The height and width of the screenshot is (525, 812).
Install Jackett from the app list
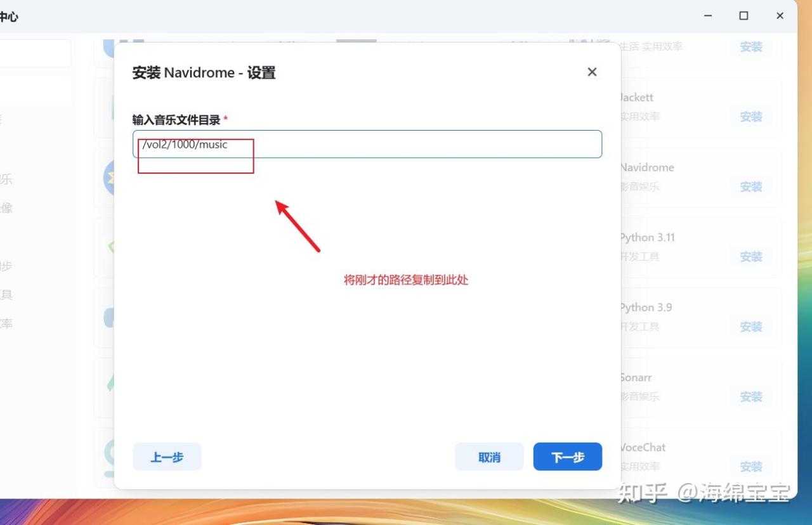[751, 117]
